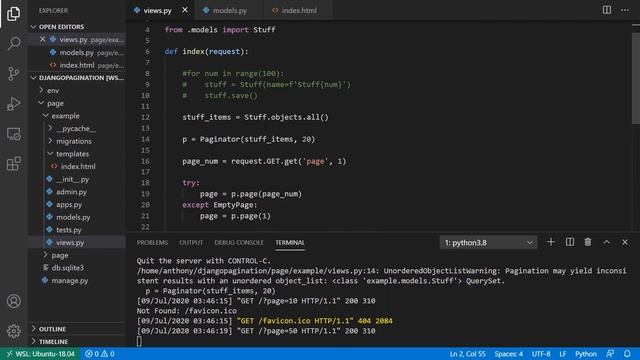Collapse the DJANGOPAGINATION workspace section

[33, 78]
